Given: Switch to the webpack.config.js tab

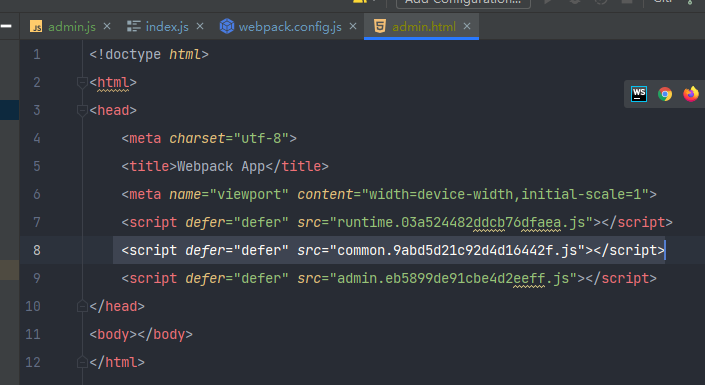Looking at the screenshot, I should [x=290, y=27].
